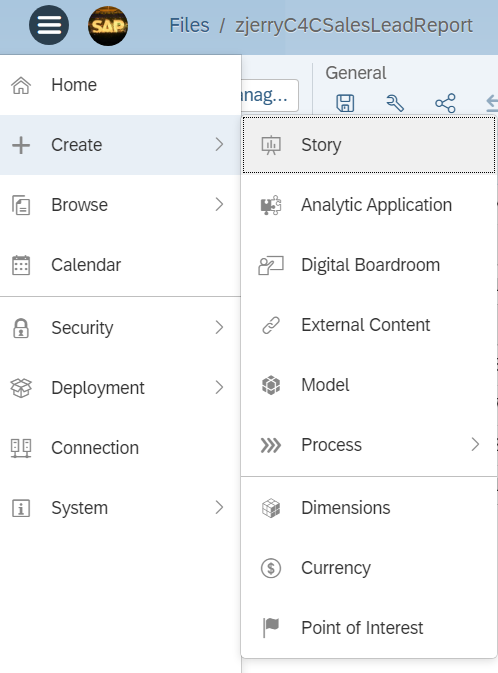Click the Deployment box icon

coord(21,388)
